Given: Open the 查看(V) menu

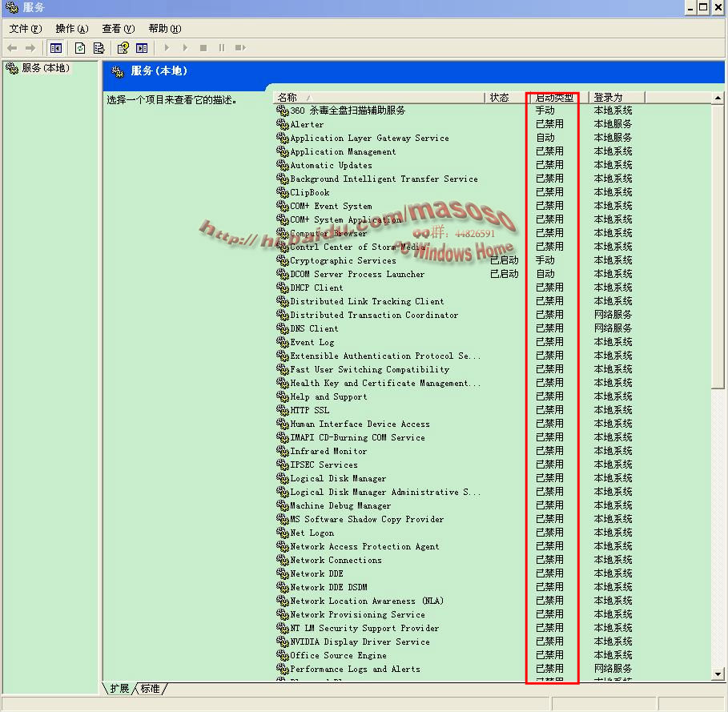Looking at the screenshot, I should point(118,29).
